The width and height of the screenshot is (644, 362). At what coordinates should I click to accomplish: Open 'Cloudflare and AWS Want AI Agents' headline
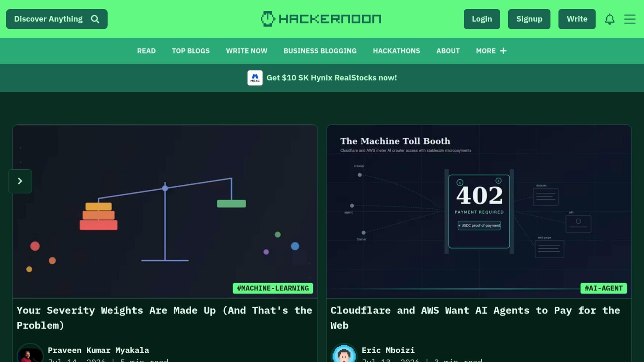pos(475,318)
